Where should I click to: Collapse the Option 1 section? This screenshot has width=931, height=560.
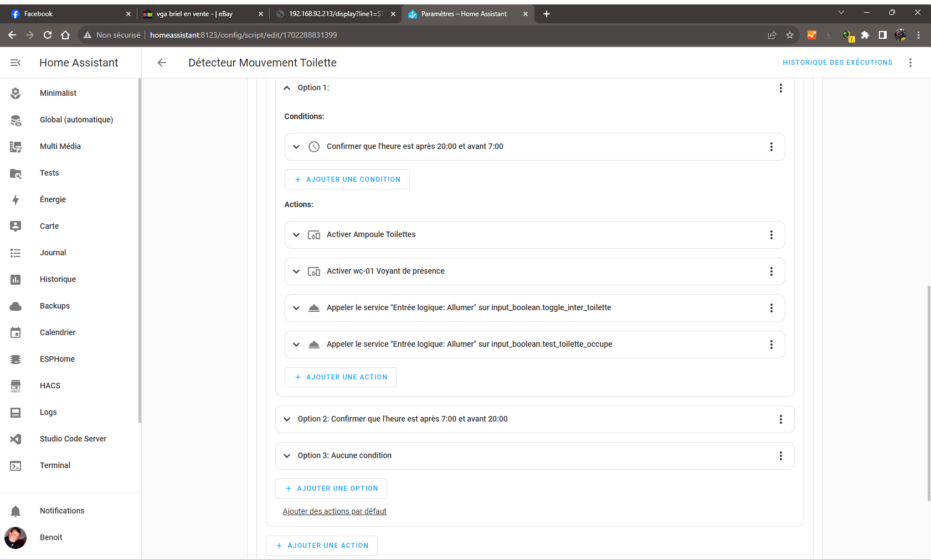pos(287,88)
